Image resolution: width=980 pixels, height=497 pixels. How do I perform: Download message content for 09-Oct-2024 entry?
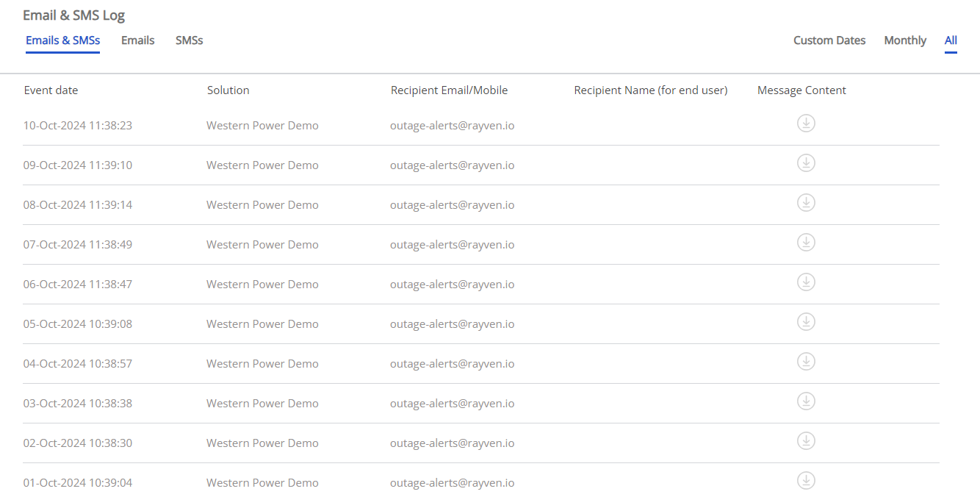(806, 162)
